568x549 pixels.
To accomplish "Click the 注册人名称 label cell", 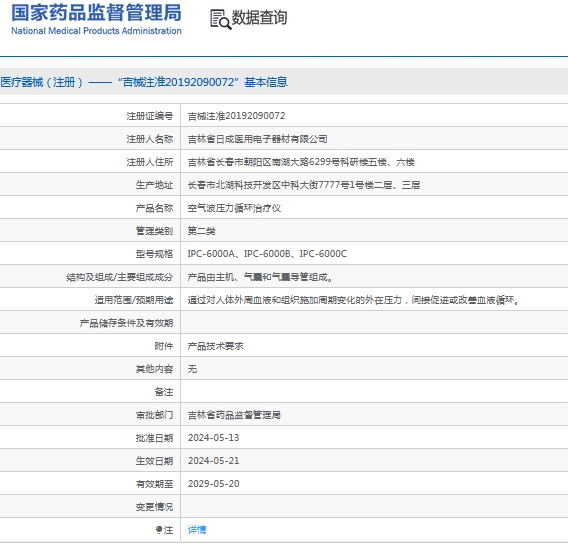I will 150,139.
